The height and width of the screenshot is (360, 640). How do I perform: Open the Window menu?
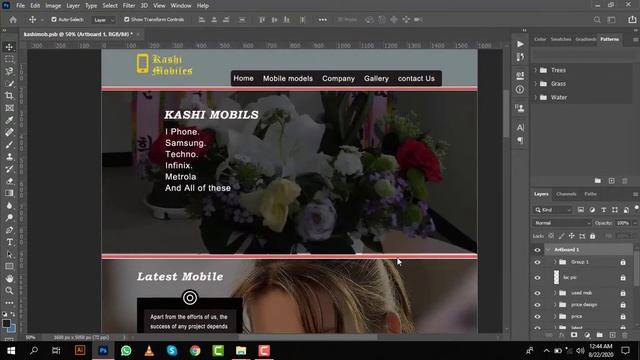click(x=181, y=6)
